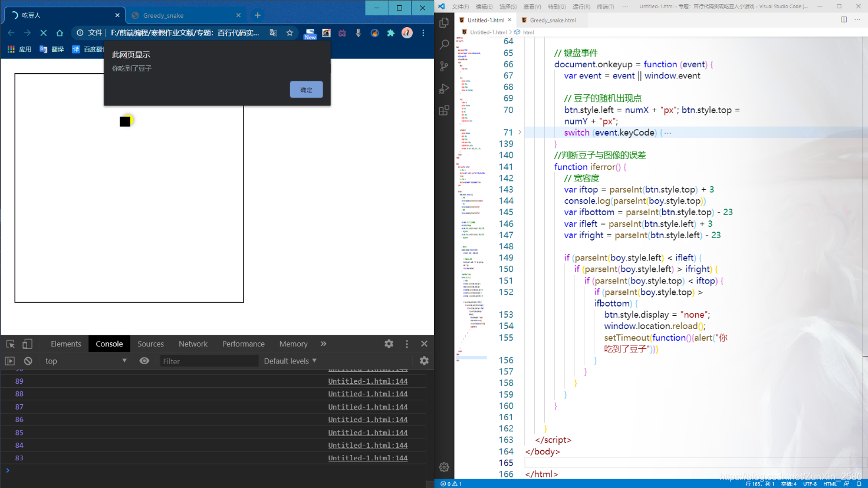This screenshot has height=488, width=868.
Task: Open the overflow menu in VS Code menu bar
Action: point(625,6)
